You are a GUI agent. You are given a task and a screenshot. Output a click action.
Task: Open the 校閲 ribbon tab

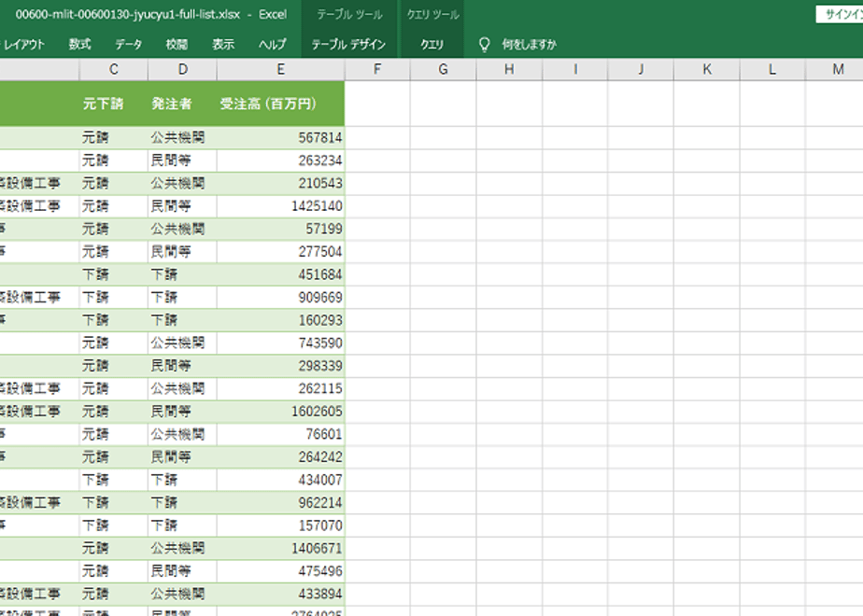coord(177,45)
